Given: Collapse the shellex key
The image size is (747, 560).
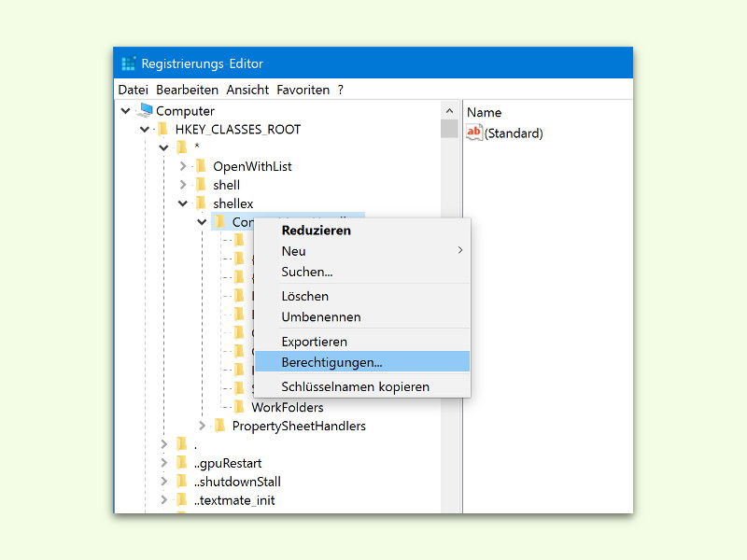Looking at the screenshot, I should (x=183, y=203).
